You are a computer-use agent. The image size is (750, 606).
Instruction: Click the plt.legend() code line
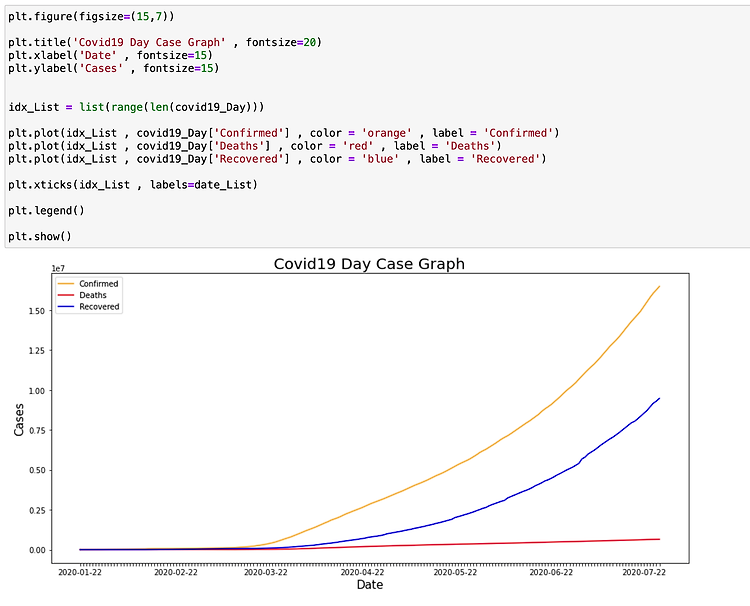point(46,210)
